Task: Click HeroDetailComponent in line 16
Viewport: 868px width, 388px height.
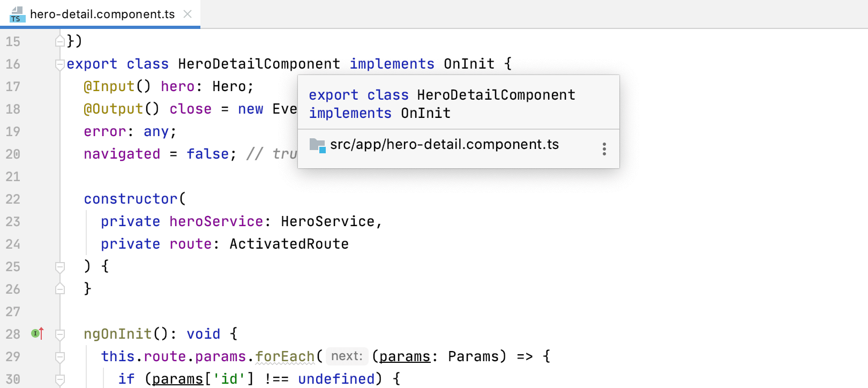Action: point(259,64)
